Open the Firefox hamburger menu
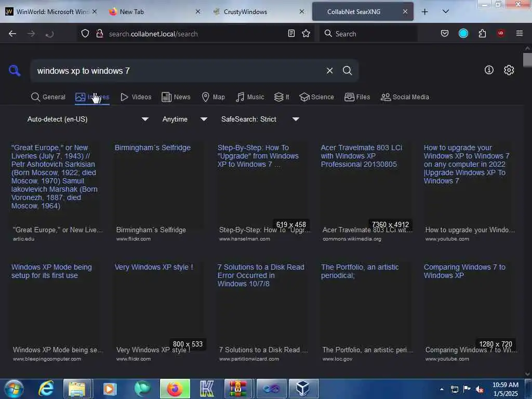The height and width of the screenshot is (399, 532). [x=519, y=33]
